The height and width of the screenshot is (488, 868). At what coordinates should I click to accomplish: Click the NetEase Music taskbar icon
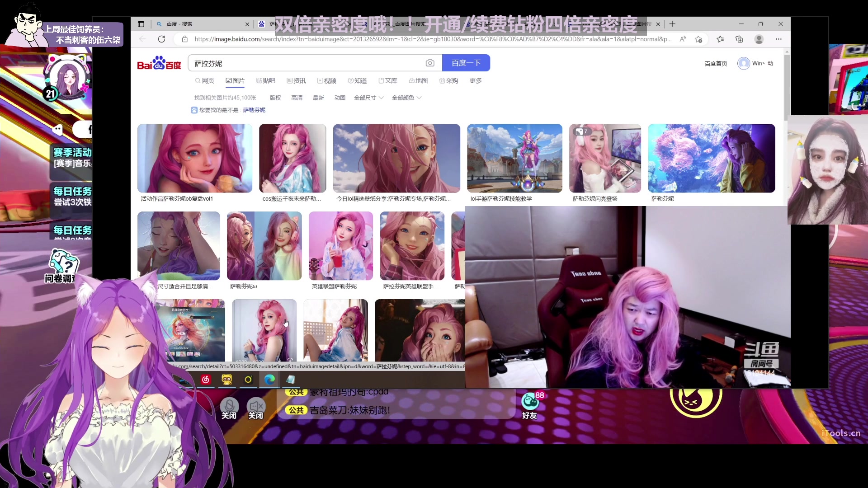[206, 380]
